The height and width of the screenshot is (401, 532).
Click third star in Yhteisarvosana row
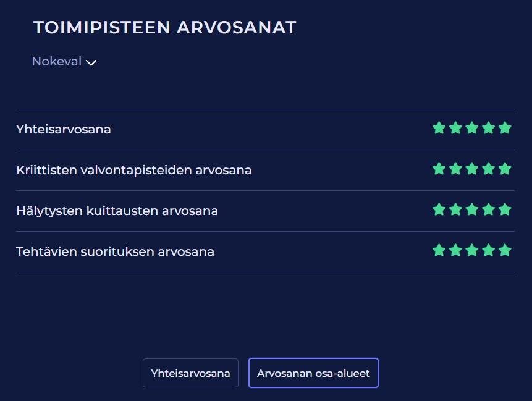(x=472, y=128)
